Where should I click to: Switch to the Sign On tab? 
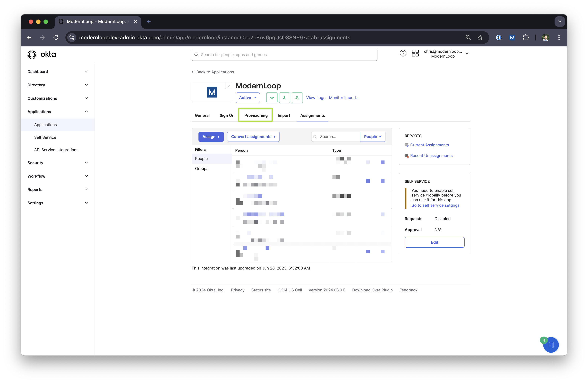coord(227,115)
